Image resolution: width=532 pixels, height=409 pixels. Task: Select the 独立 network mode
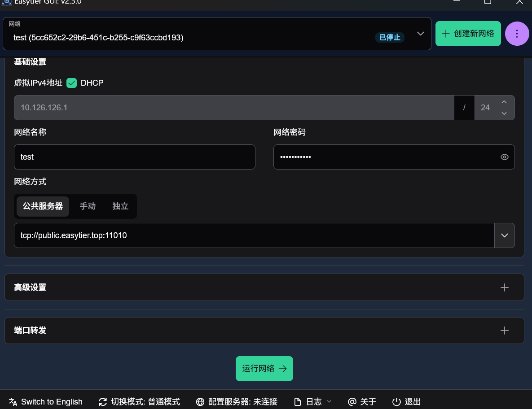pos(120,206)
